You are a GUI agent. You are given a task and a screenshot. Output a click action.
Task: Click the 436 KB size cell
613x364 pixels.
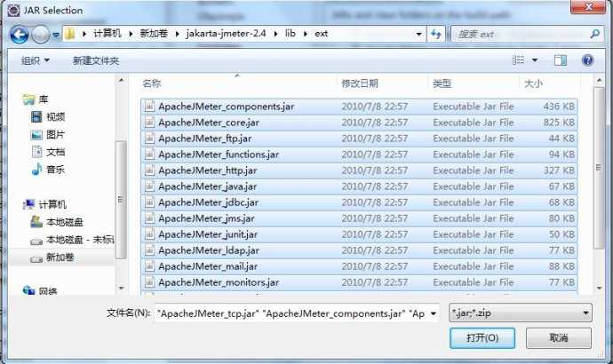(559, 107)
